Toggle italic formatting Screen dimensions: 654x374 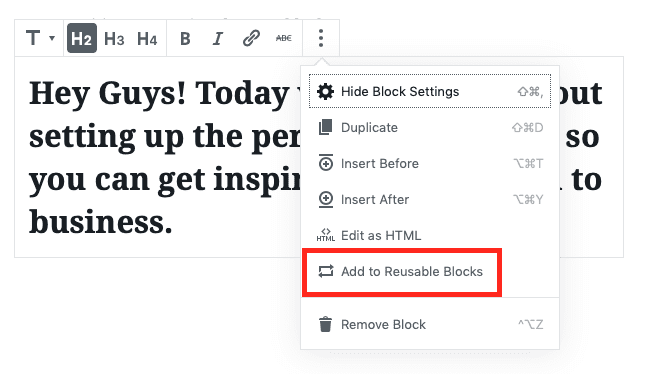[217, 38]
